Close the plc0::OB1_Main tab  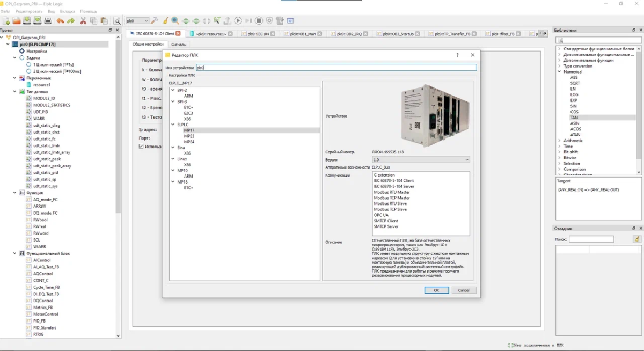click(320, 34)
